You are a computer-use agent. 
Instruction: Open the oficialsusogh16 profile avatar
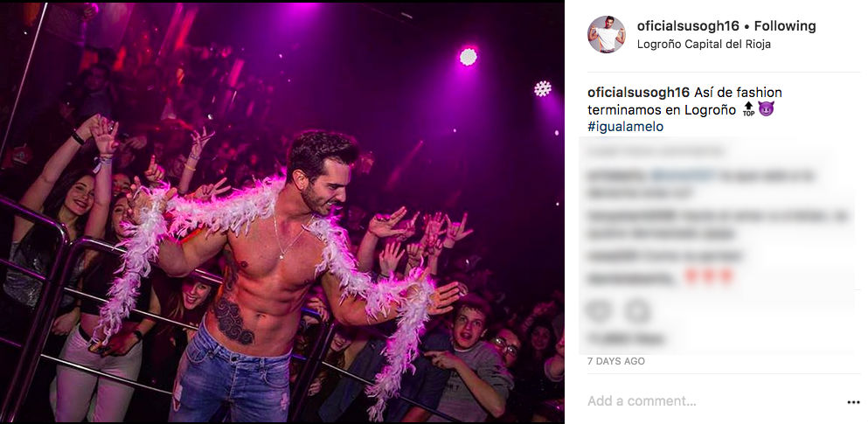click(606, 34)
